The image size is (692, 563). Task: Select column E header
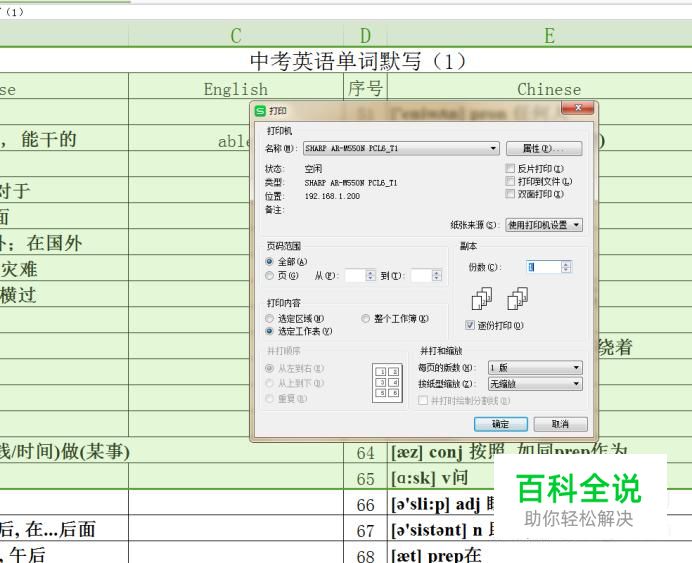(549, 35)
